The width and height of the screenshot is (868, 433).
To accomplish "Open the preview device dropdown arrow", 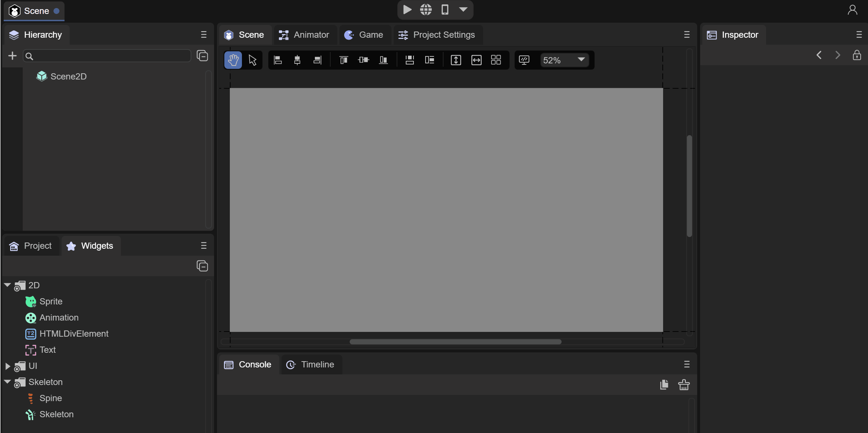I will tap(463, 10).
